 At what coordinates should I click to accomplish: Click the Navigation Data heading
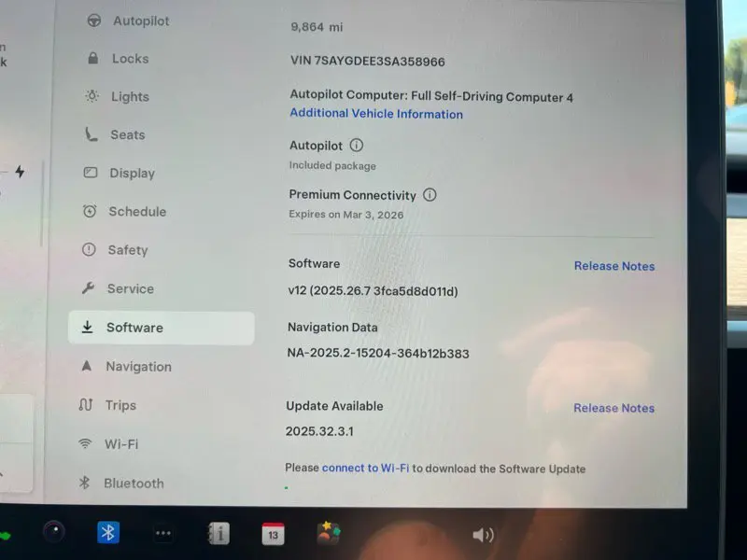pyautogui.click(x=332, y=328)
